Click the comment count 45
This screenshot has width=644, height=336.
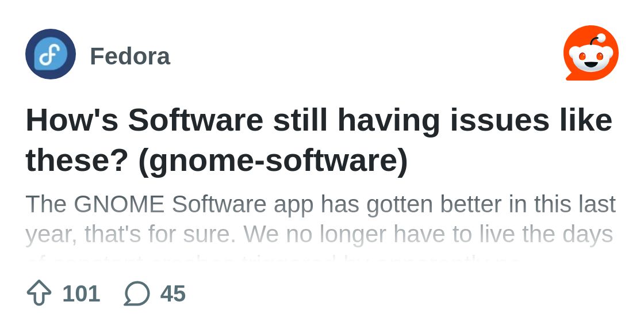click(173, 293)
